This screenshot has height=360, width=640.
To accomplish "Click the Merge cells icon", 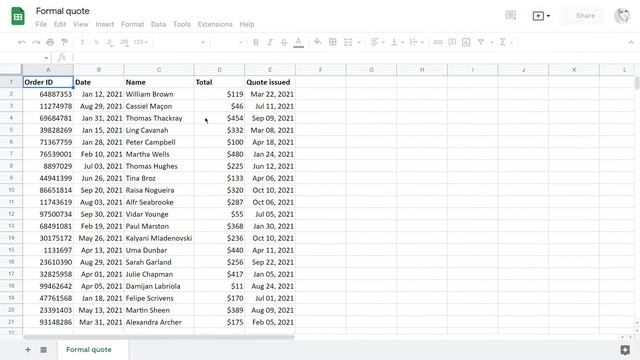I will click(348, 42).
